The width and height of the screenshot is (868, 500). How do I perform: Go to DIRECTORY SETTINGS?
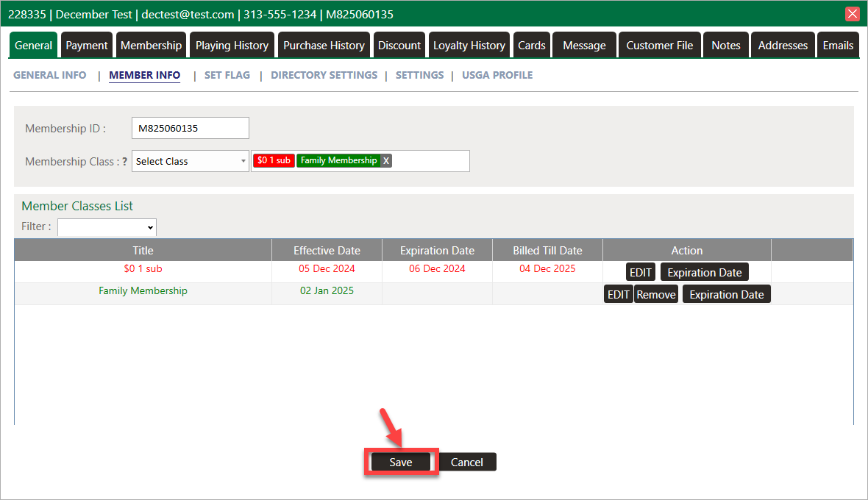[x=324, y=75]
